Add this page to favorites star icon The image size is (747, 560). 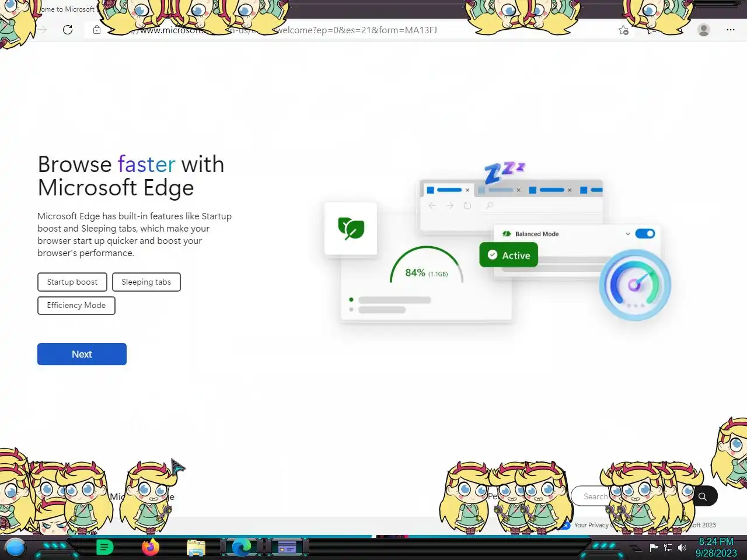point(623,30)
